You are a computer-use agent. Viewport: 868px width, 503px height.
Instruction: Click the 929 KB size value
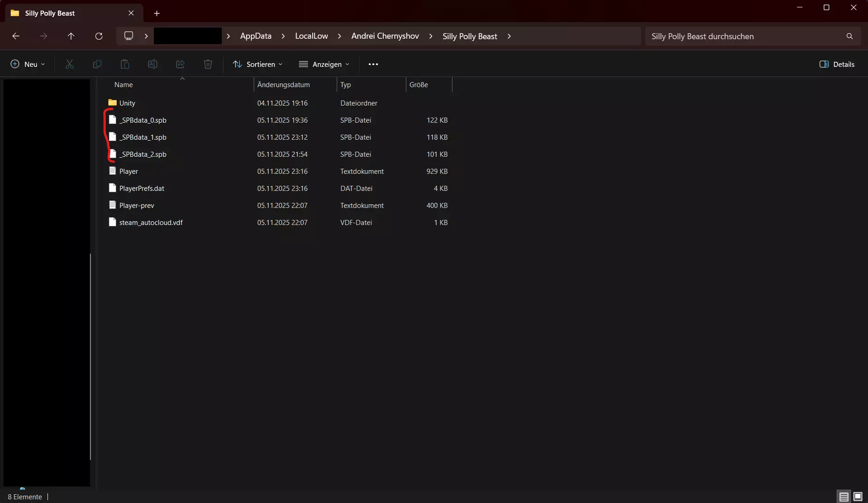click(x=437, y=171)
